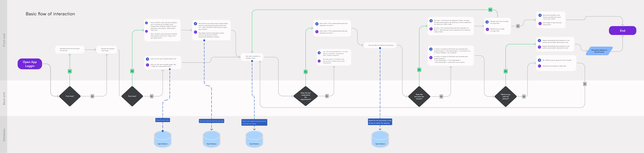This screenshot has width=644, height=153.
Task: Click the No label beside 'Does the bot have the answer?' diamond
Action: 441,96
